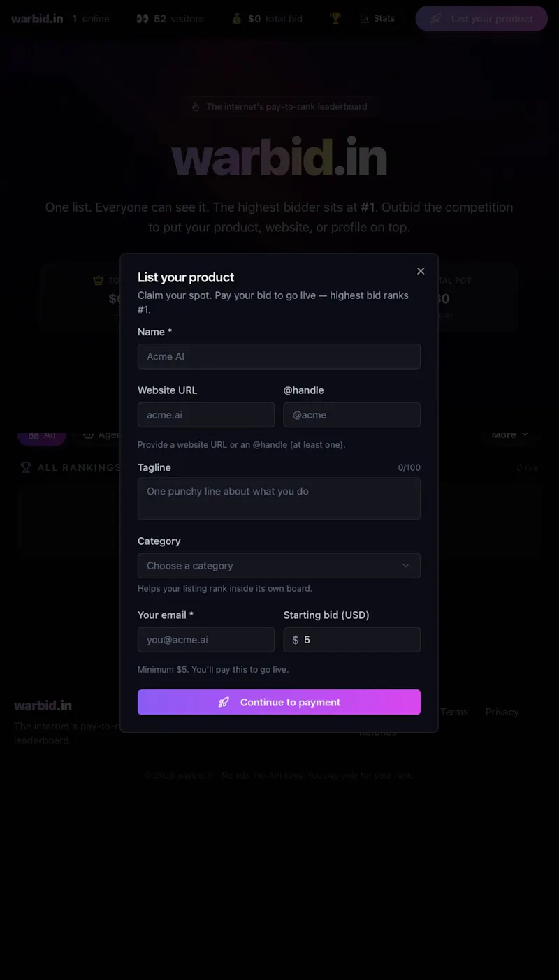Click the trophy icon in top bar
The height and width of the screenshot is (980, 559).
(335, 18)
